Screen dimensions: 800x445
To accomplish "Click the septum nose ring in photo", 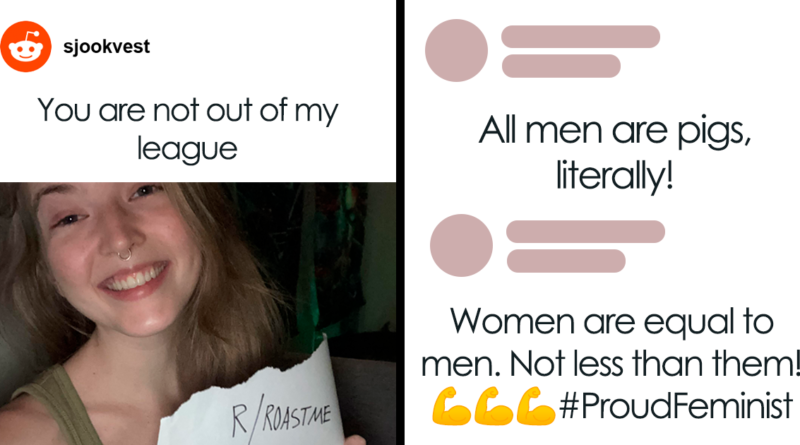I will [124, 253].
